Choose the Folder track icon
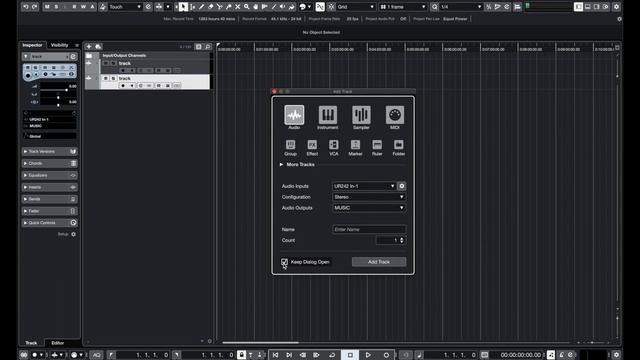 398,145
